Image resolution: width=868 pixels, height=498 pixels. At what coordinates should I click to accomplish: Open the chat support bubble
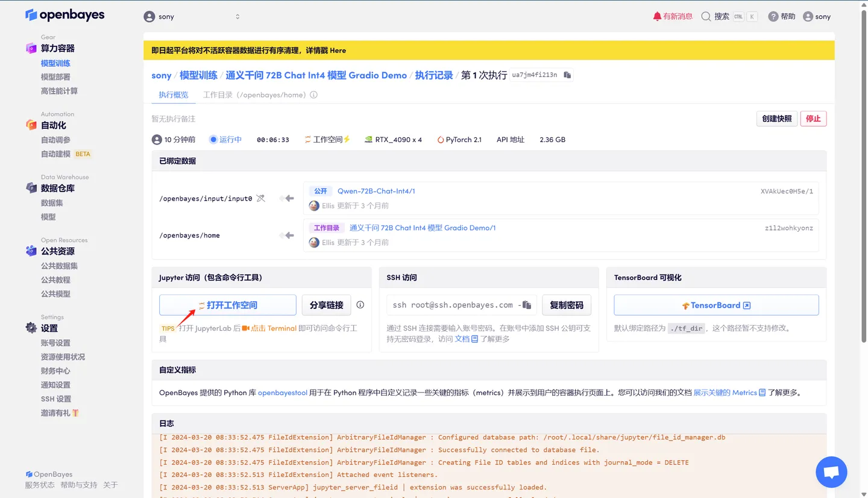click(x=831, y=472)
